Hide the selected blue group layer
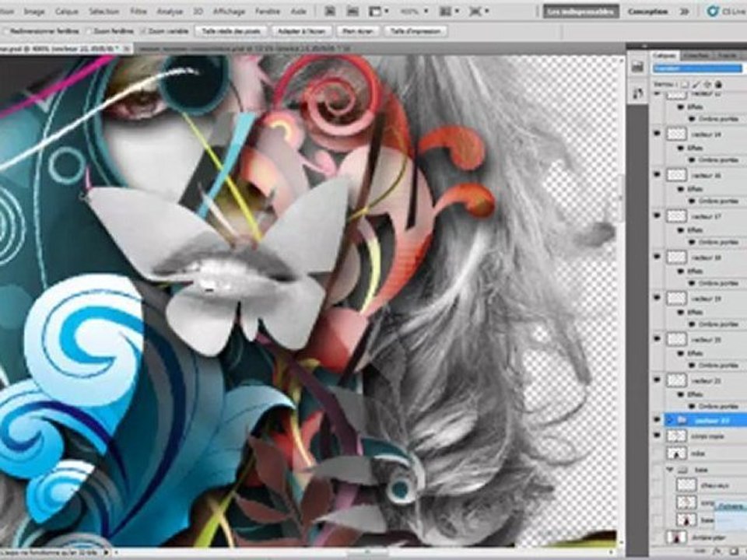 pos(658,420)
